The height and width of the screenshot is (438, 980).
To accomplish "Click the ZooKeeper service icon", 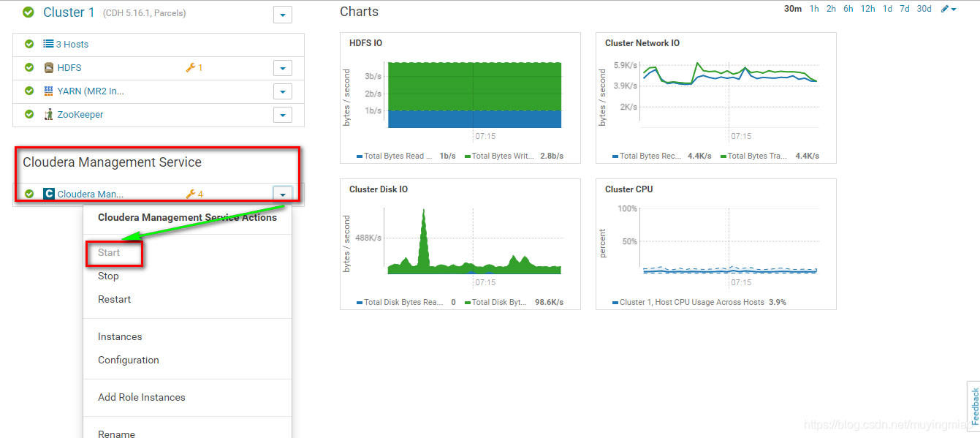I will click(49, 114).
